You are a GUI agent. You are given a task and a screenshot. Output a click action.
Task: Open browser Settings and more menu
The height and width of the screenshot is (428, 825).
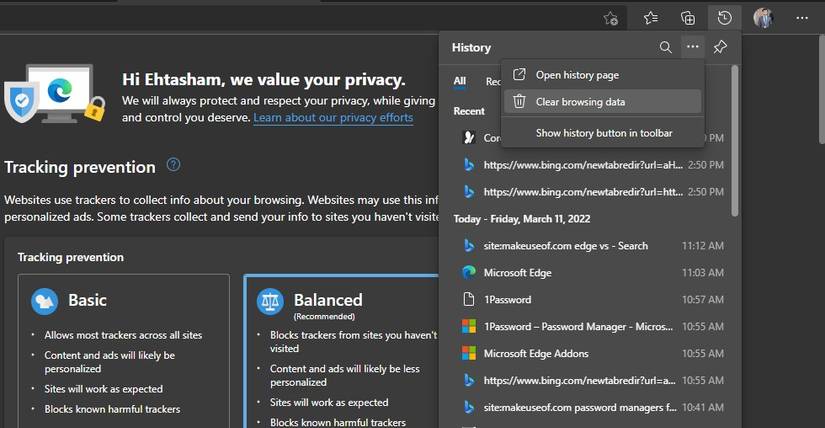[x=802, y=18]
